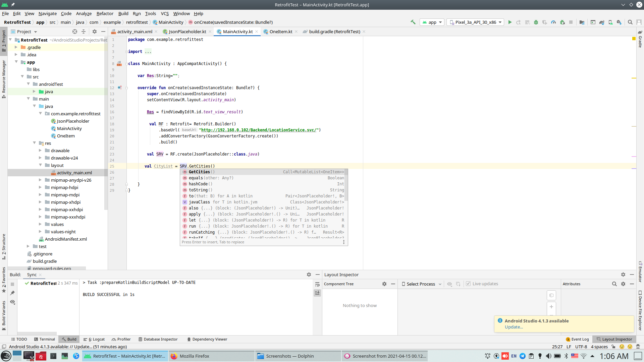Open the Pixel_3a_API_30_x86 device dropdown
This screenshot has height=362, width=644.
pos(476,22)
